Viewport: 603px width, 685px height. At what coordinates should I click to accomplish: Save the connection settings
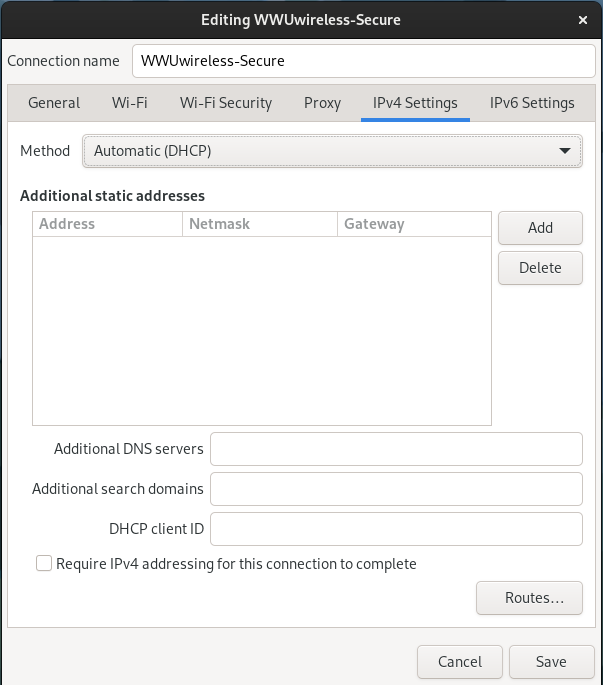pyautogui.click(x=551, y=662)
